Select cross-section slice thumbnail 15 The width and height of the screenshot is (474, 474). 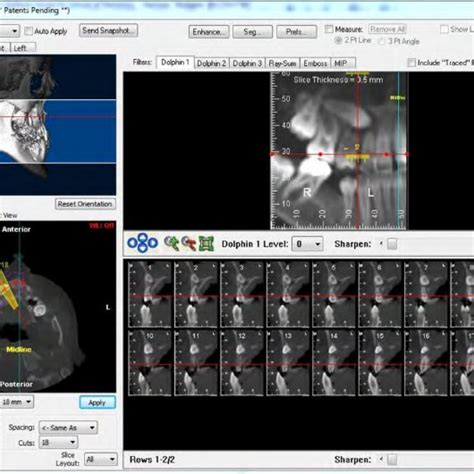pos(380,363)
